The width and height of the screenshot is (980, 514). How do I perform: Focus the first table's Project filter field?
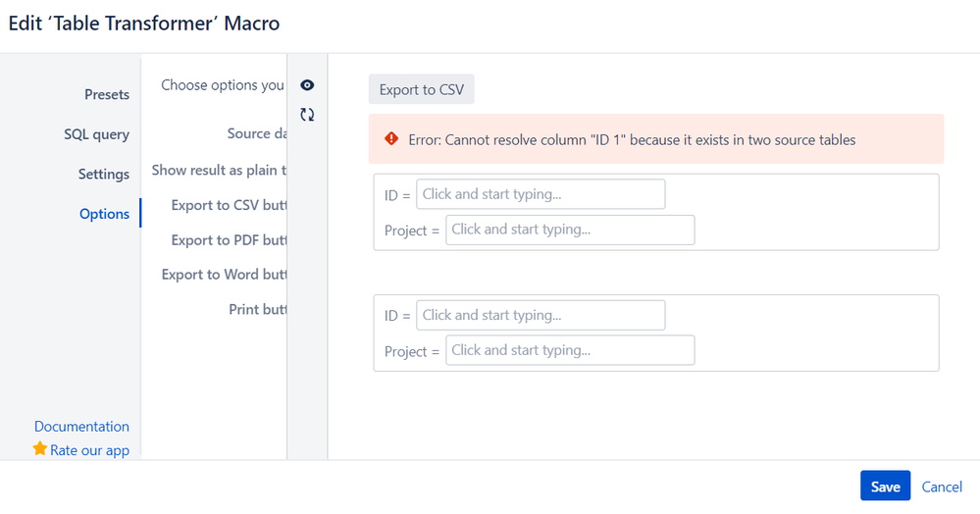tap(570, 230)
